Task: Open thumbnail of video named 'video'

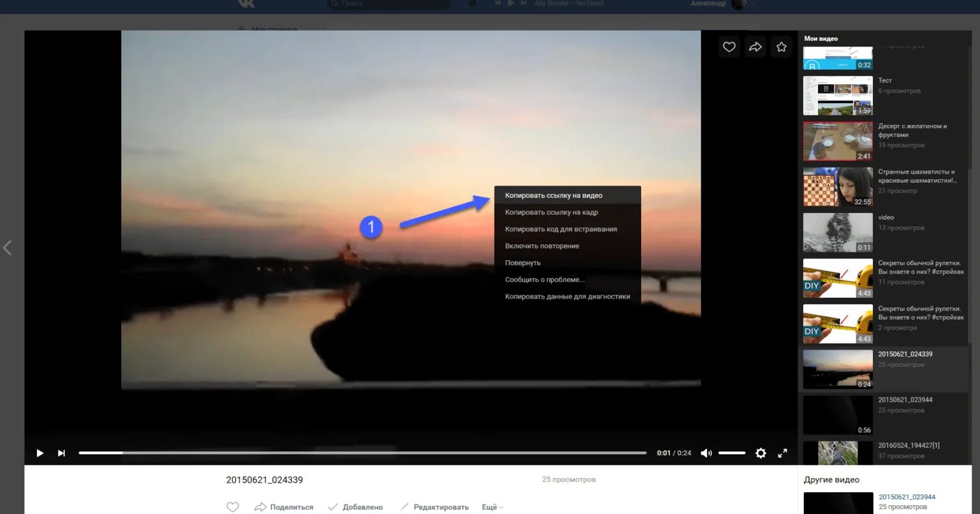Action: [838, 233]
